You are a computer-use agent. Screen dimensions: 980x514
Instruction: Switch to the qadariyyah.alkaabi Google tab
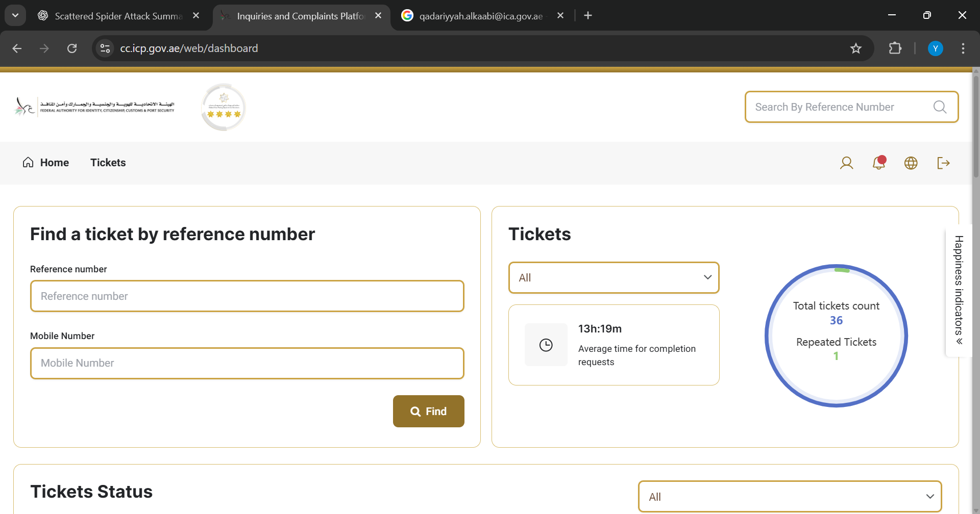point(481,16)
